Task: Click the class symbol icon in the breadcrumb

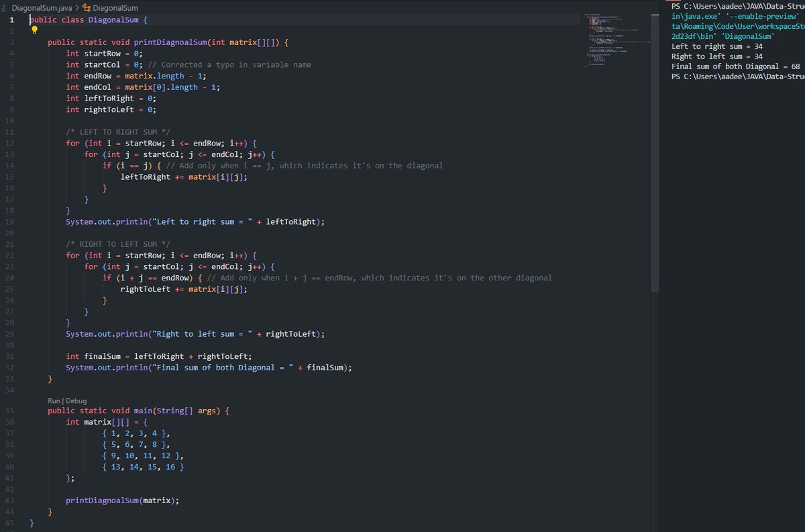Action: [85, 8]
